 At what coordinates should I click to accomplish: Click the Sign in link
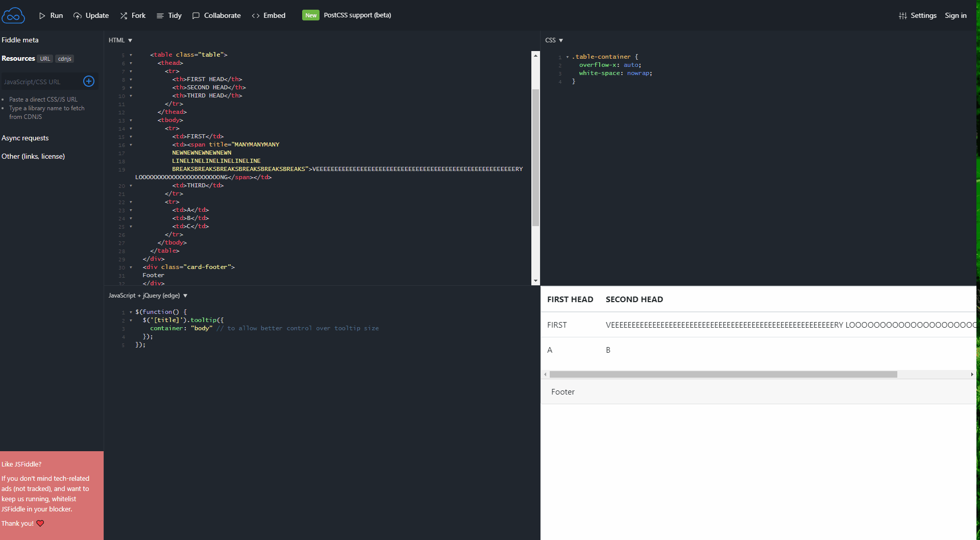pyautogui.click(x=955, y=15)
